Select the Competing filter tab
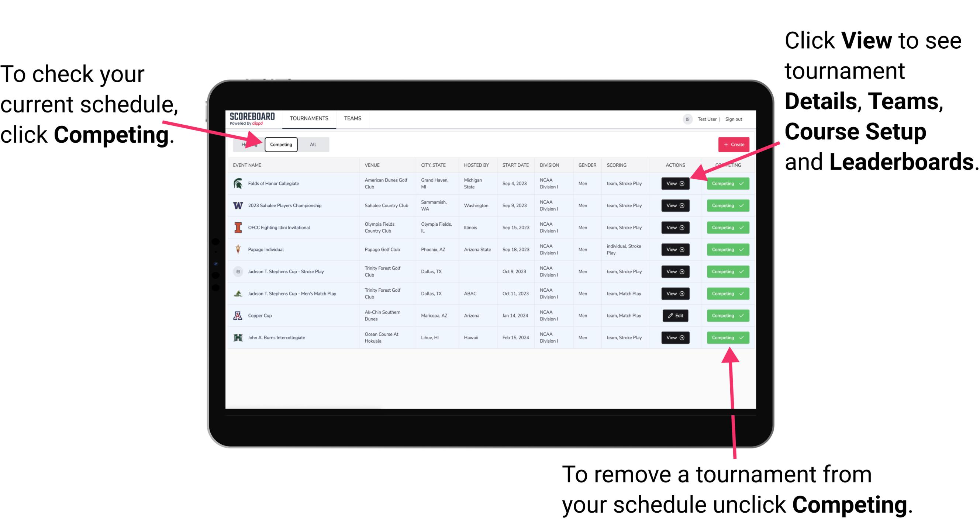The width and height of the screenshot is (980, 527). [x=280, y=144]
